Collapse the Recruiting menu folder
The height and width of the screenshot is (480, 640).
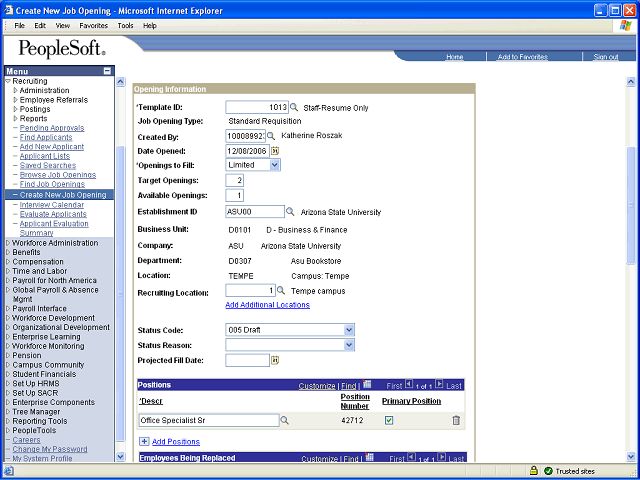pos(8,81)
